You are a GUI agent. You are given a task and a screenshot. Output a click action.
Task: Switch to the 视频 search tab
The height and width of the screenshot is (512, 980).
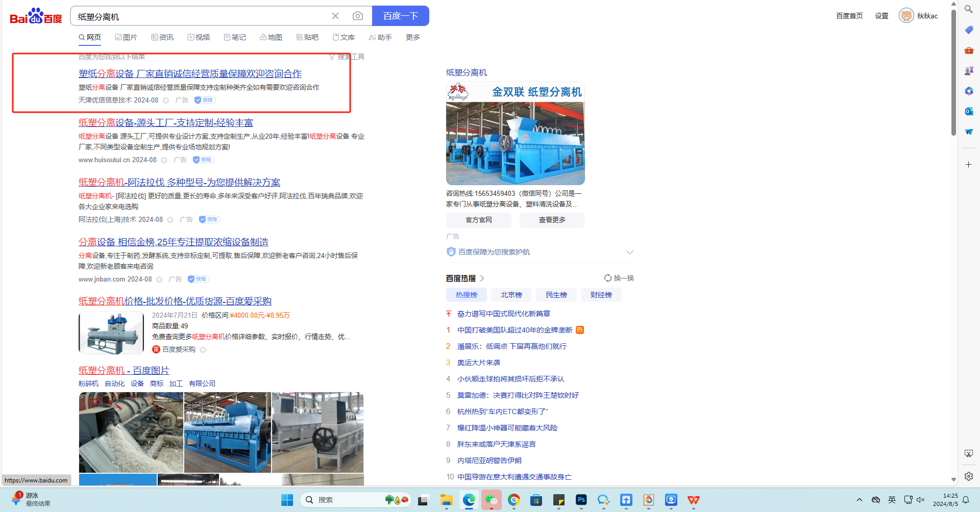pyautogui.click(x=199, y=37)
